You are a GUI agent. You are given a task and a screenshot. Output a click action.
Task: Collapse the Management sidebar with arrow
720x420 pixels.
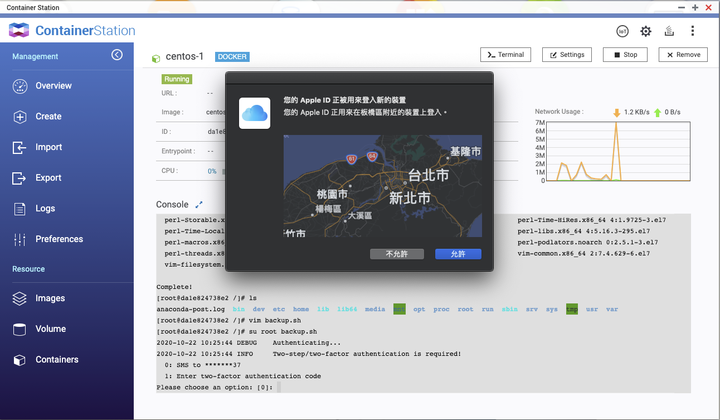[x=117, y=55]
